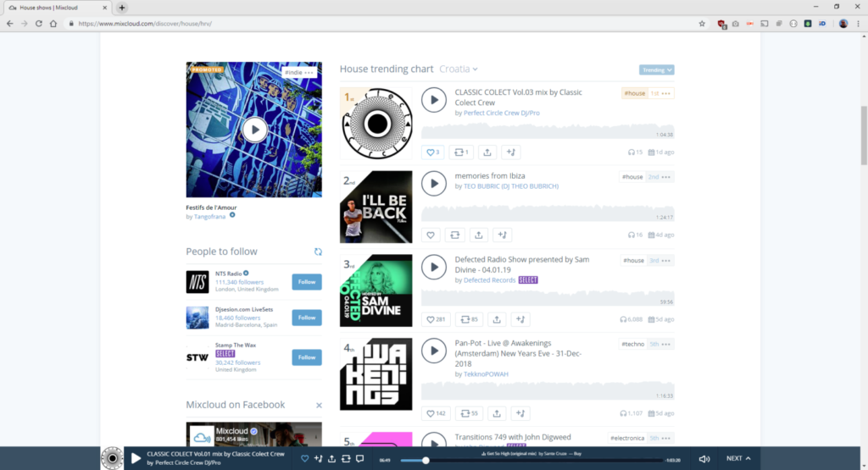Screen dimensions: 868x470
Task: Open Defected Records profile link
Action: (x=489, y=280)
